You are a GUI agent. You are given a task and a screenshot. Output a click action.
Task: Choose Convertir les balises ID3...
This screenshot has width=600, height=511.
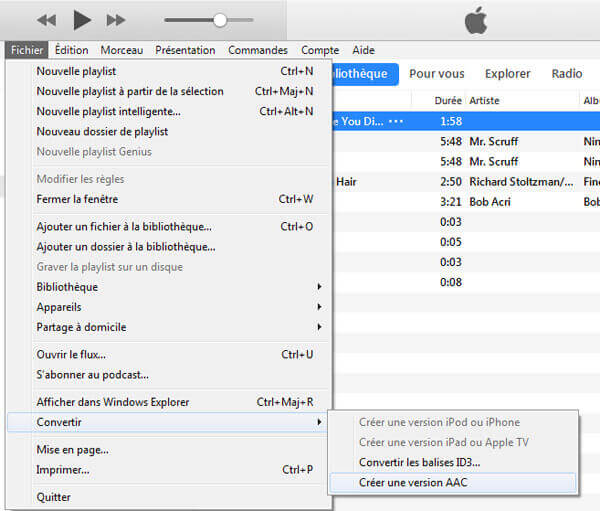point(453,462)
